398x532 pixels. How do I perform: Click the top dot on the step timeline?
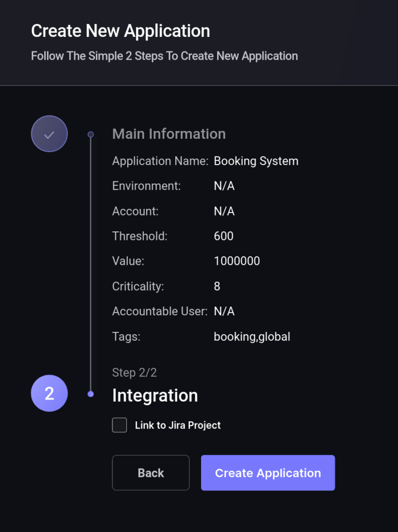pyautogui.click(x=90, y=135)
